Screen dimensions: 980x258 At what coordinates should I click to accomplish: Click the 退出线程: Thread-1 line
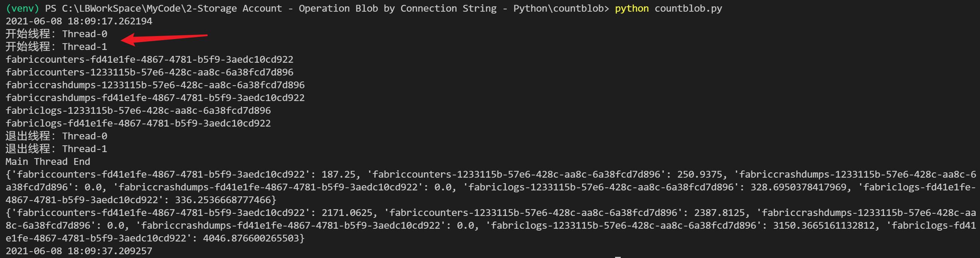pos(56,149)
